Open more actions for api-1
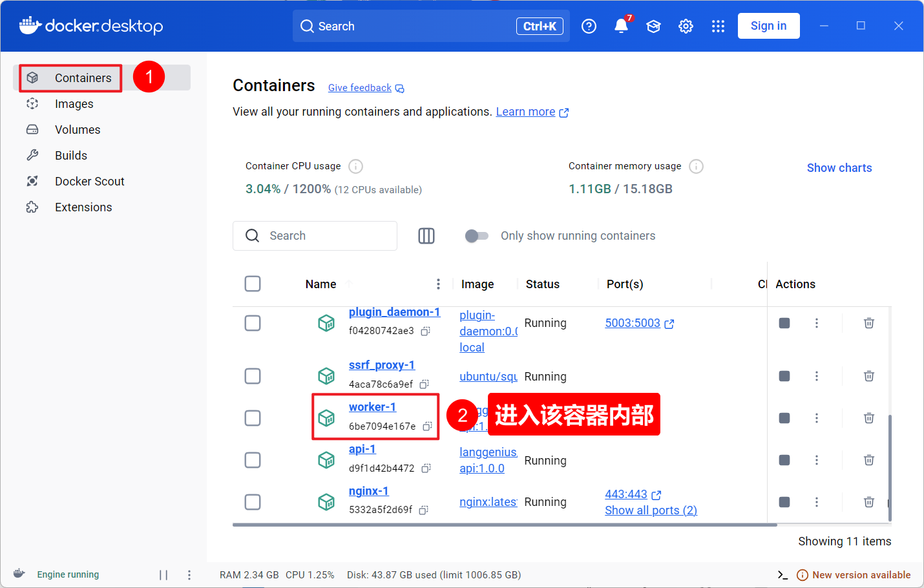 pyautogui.click(x=817, y=460)
